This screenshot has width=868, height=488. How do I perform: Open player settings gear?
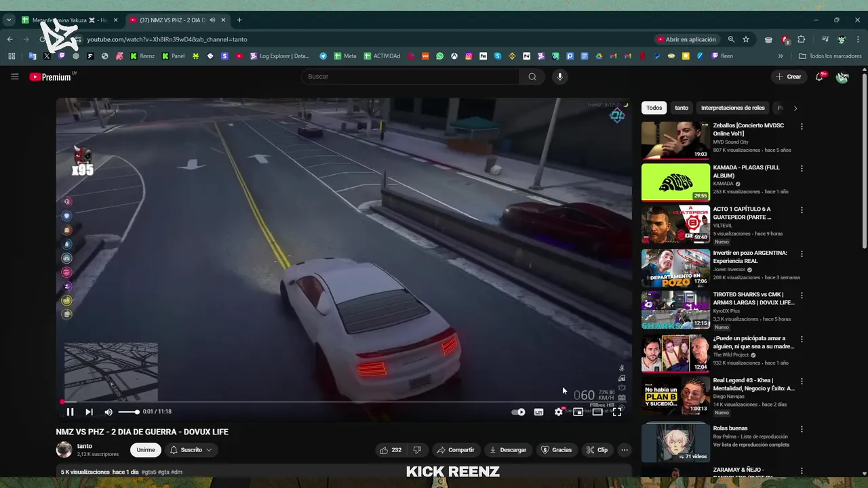click(x=558, y=411)
